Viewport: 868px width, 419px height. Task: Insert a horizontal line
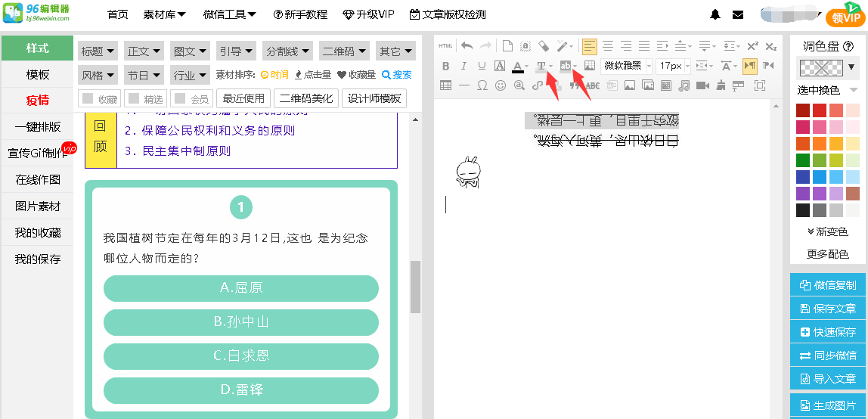click(464, 85)
